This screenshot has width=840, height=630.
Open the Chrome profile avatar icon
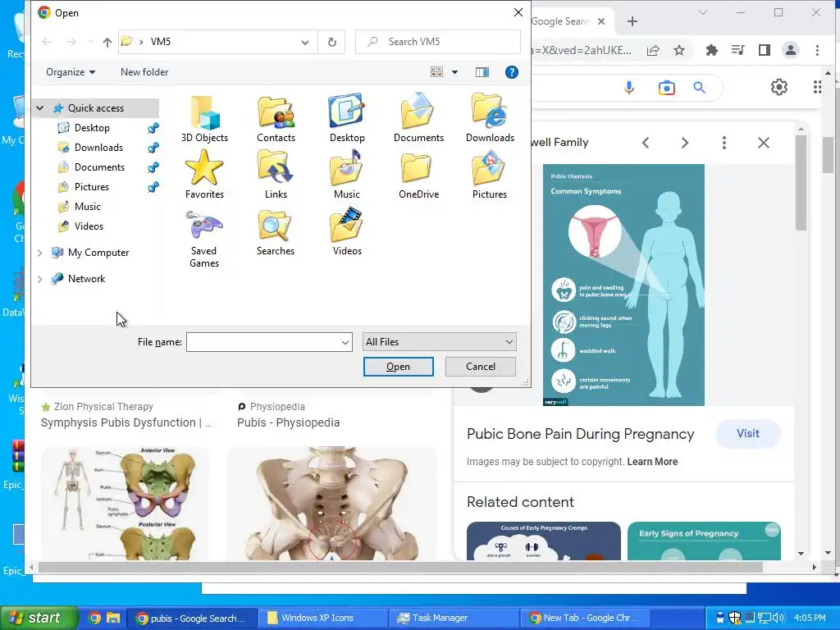790,50
